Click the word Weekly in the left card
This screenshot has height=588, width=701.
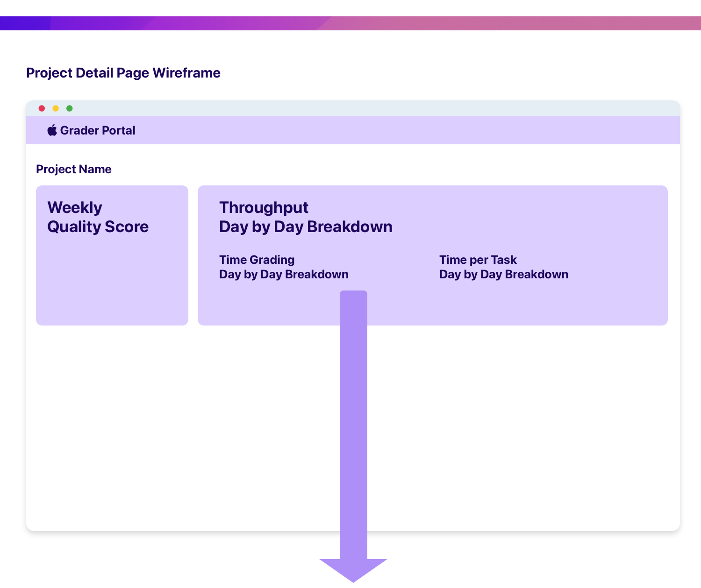coord(75,207)
